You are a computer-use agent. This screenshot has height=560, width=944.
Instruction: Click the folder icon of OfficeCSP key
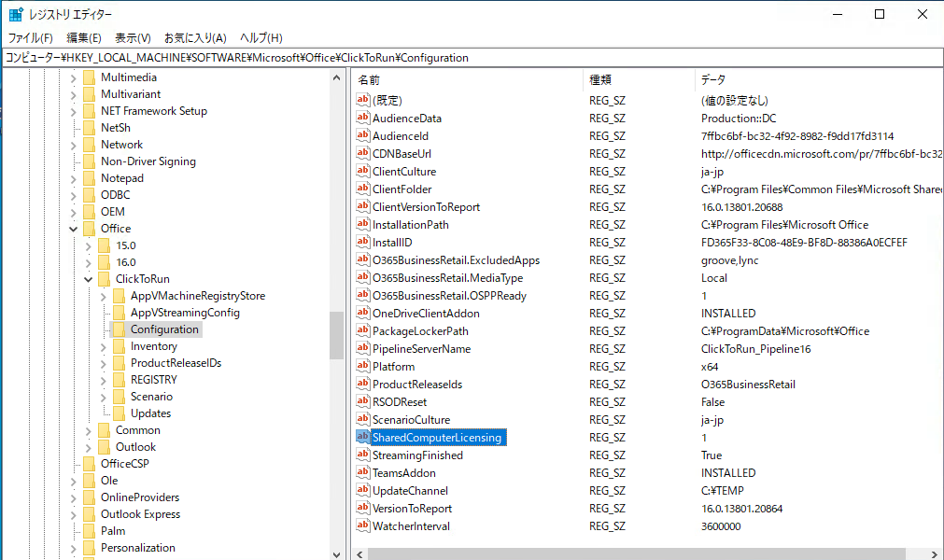[x=89, y=464]
